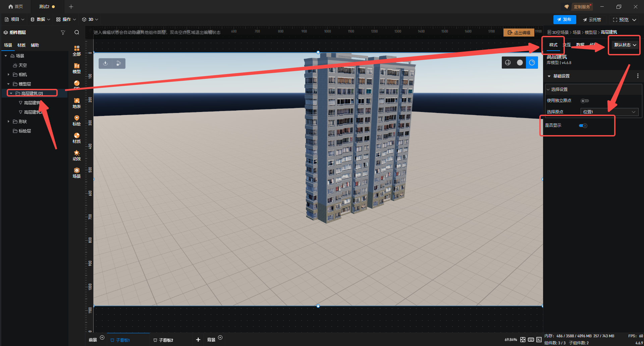Click the layer search magnifier icon
The height and width of the screenshot is (346, 644).
click(77, 33)
